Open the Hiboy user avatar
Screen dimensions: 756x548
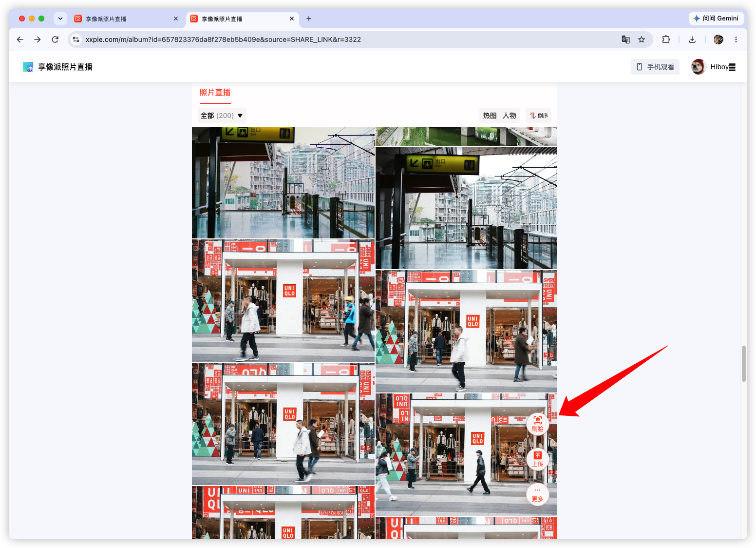coord(698,67)
